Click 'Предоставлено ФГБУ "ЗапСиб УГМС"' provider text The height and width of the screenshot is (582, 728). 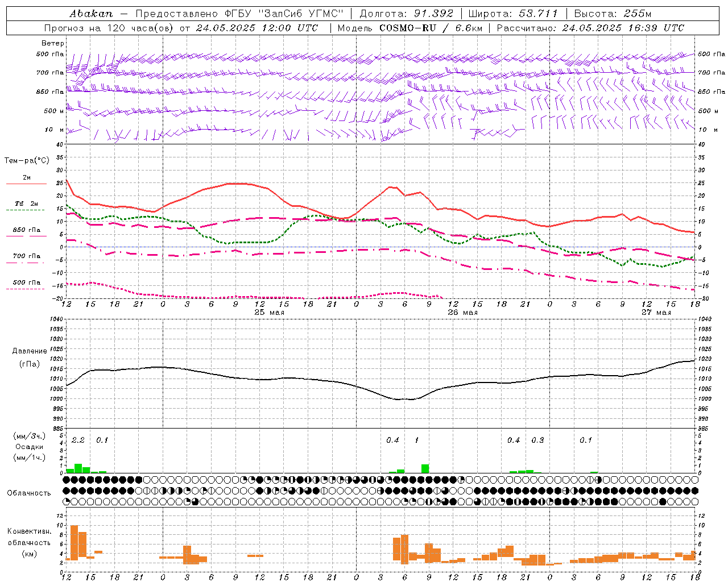point(239,14)
